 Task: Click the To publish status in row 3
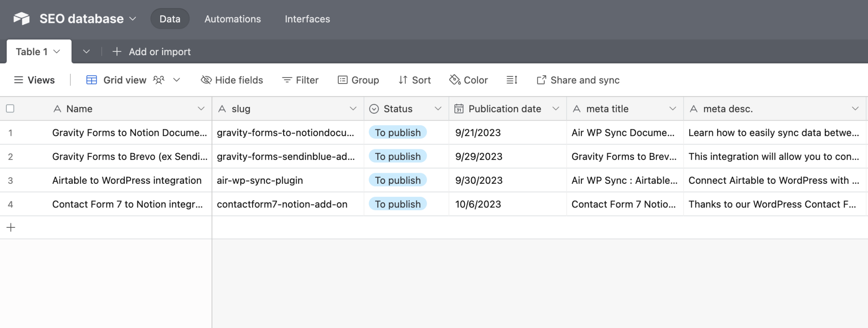coord(398,180)
